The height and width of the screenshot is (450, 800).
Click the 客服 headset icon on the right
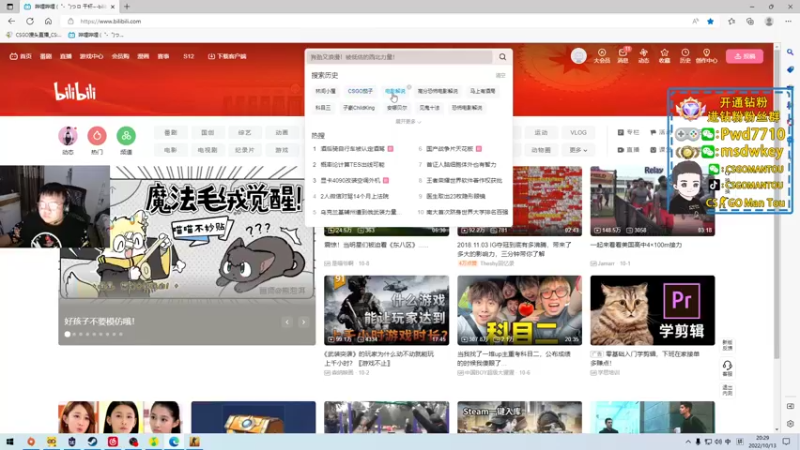[728, 368]
